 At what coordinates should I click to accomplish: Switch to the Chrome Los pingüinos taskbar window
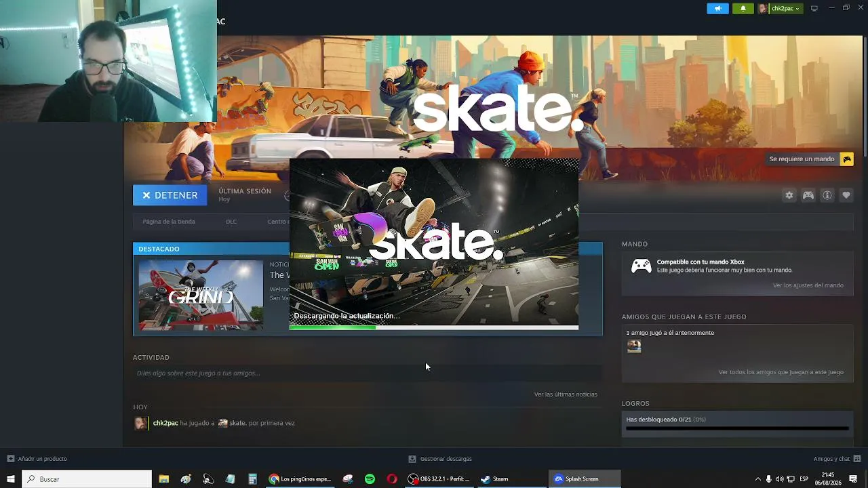(x=300, y=479)
